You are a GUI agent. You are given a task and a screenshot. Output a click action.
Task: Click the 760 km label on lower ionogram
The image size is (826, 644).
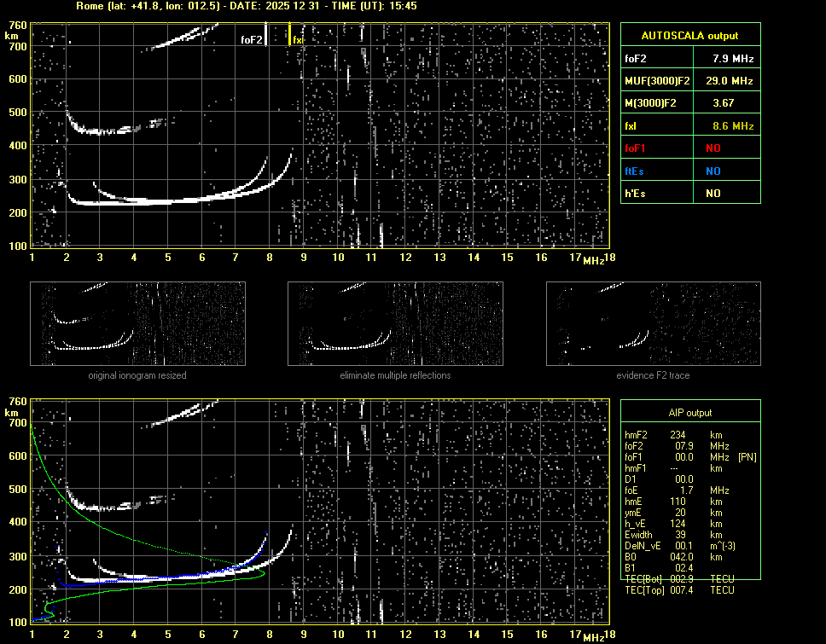point(15,401)
